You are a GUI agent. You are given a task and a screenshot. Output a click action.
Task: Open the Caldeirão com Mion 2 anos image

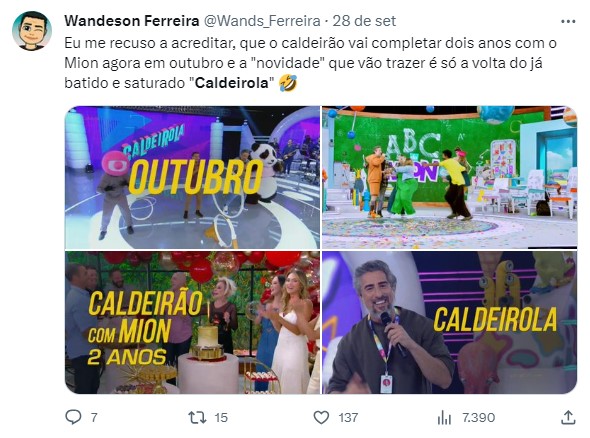[192, 322]
